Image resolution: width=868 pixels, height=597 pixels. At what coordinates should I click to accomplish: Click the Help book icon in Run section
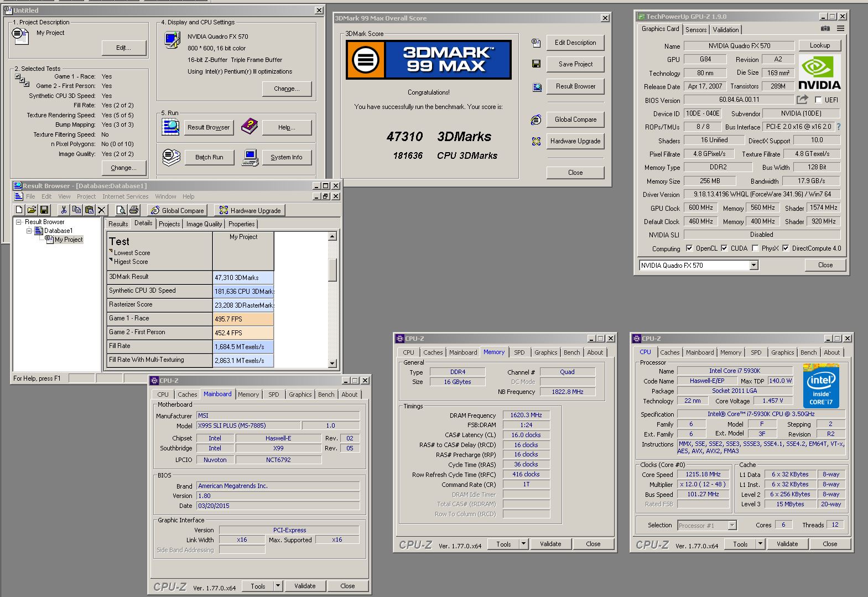[250, 126]
